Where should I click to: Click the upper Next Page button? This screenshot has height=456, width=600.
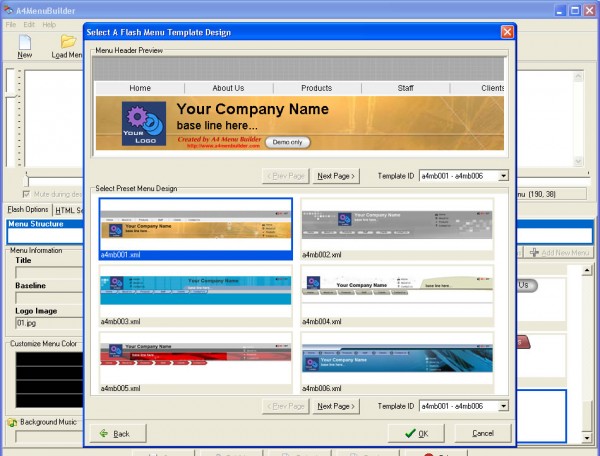pos(336,176)
